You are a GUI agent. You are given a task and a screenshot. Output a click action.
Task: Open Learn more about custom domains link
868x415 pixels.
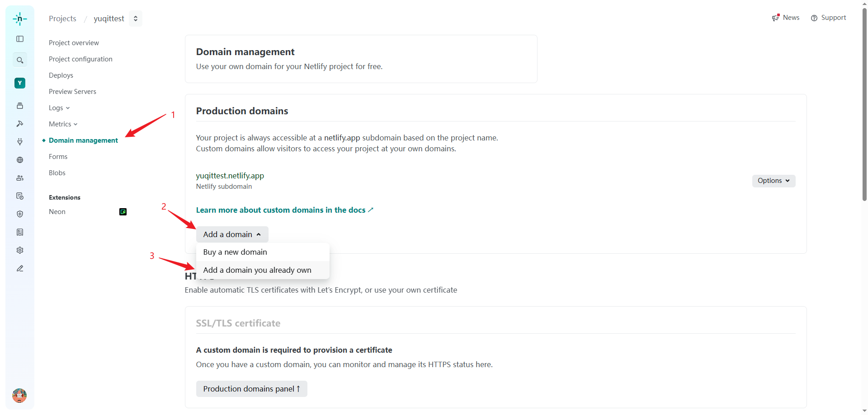(284, 210)
